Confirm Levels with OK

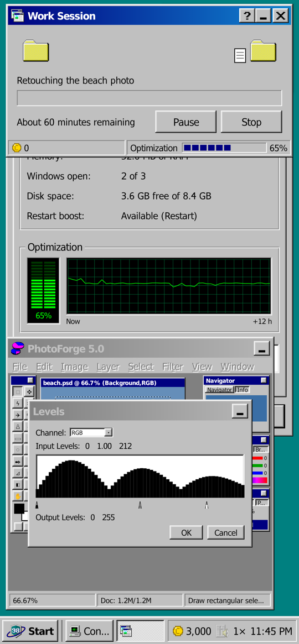[x=186, y=533]
